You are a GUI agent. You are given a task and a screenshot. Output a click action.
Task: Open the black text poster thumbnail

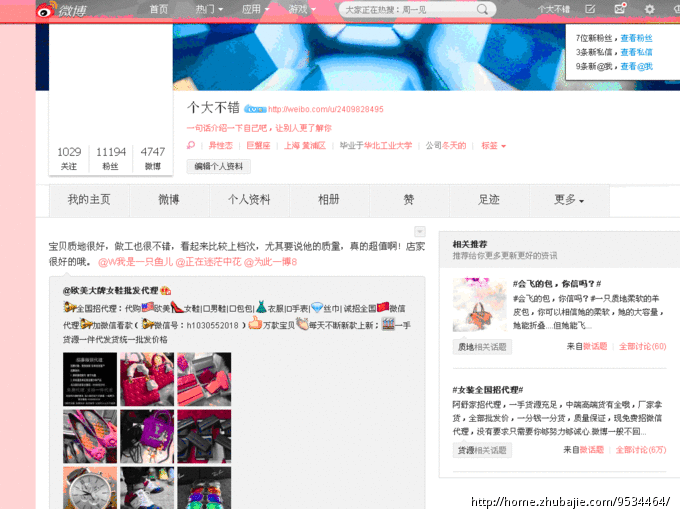pos(90,379)
